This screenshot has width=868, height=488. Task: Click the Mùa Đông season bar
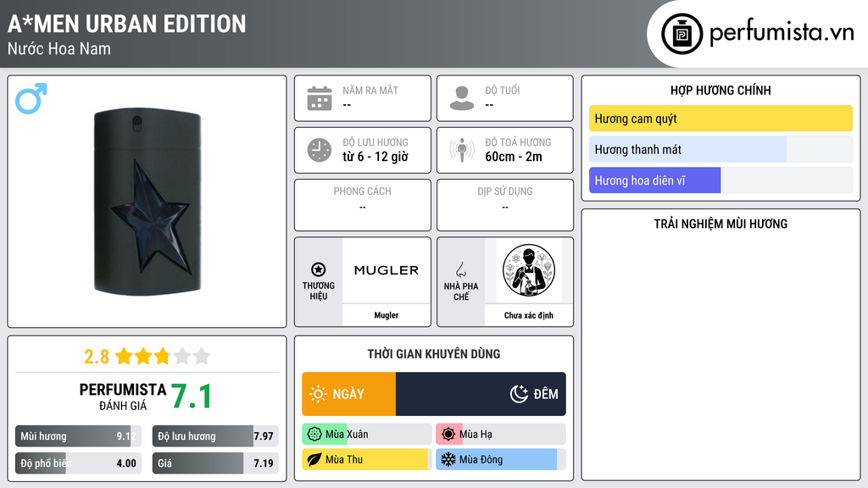[x=501, y=459]
